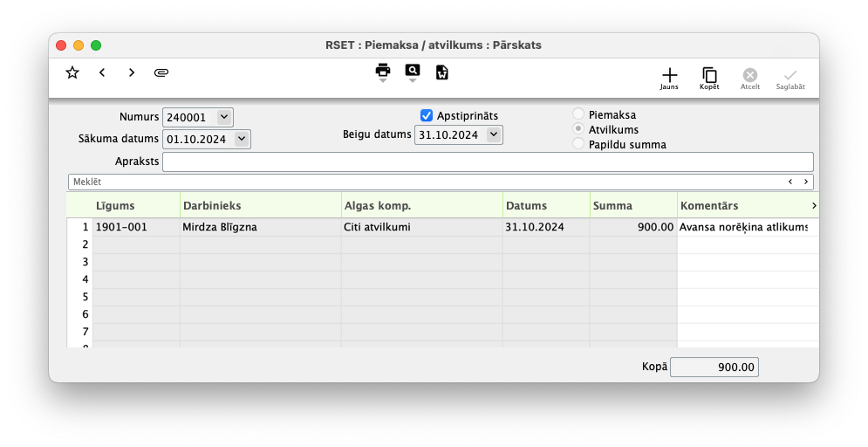The image size is (868, 447).
Task: Click the printer icon
Action: [x=382, y=71]
